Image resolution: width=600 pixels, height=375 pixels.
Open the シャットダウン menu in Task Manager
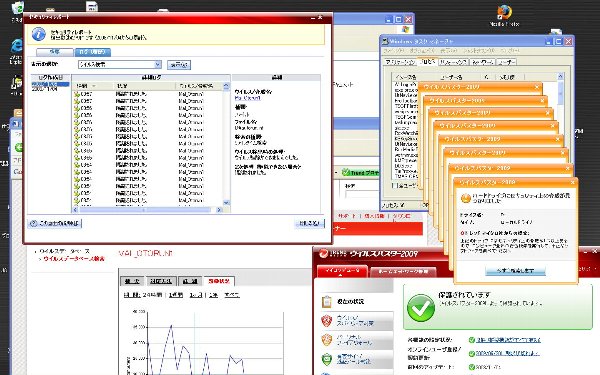point(478,51)
